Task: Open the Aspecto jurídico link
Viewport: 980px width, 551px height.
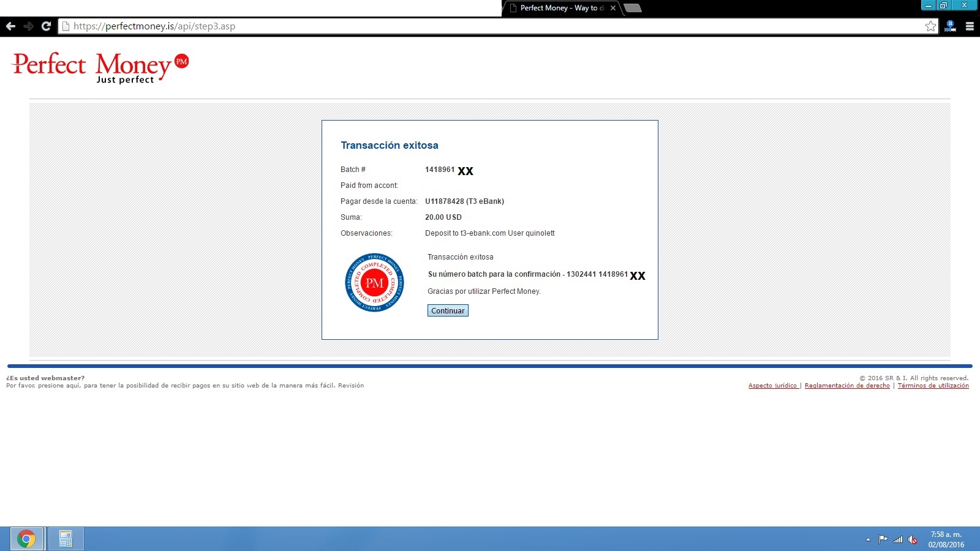Action: click(772, 386)
